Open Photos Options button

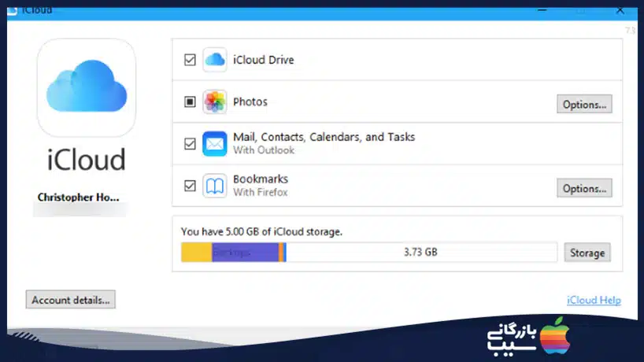pos(584,104)
